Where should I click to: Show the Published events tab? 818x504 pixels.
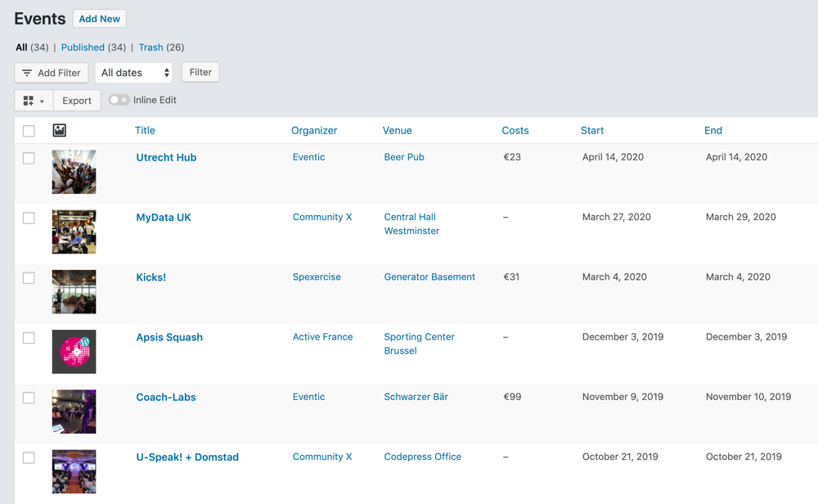point(83,47)
